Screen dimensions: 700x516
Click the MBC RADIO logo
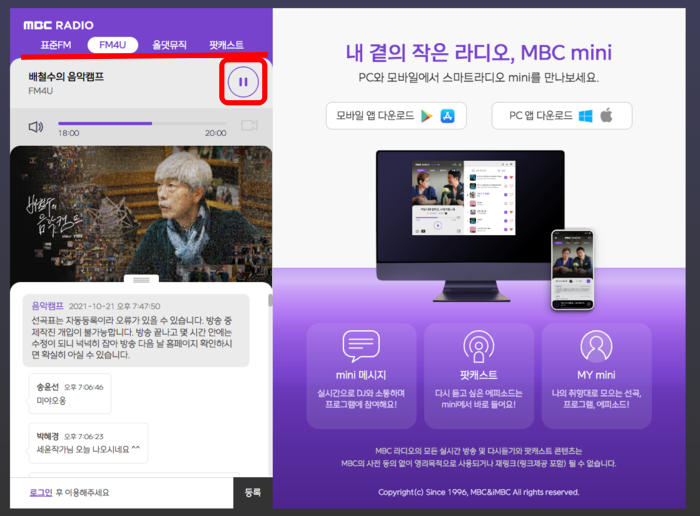click(x=58, y=25)
